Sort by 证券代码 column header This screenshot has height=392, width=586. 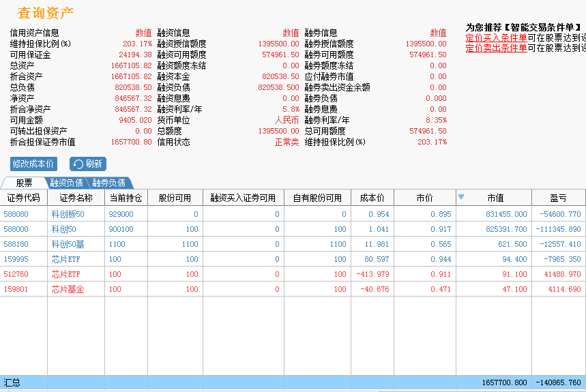pyautogui.click(x=24, y=198)
